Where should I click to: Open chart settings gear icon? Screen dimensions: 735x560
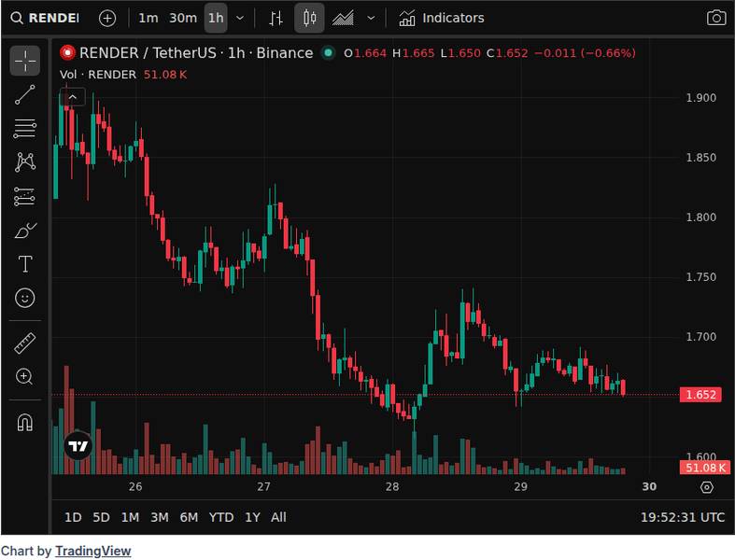[707, 487]
